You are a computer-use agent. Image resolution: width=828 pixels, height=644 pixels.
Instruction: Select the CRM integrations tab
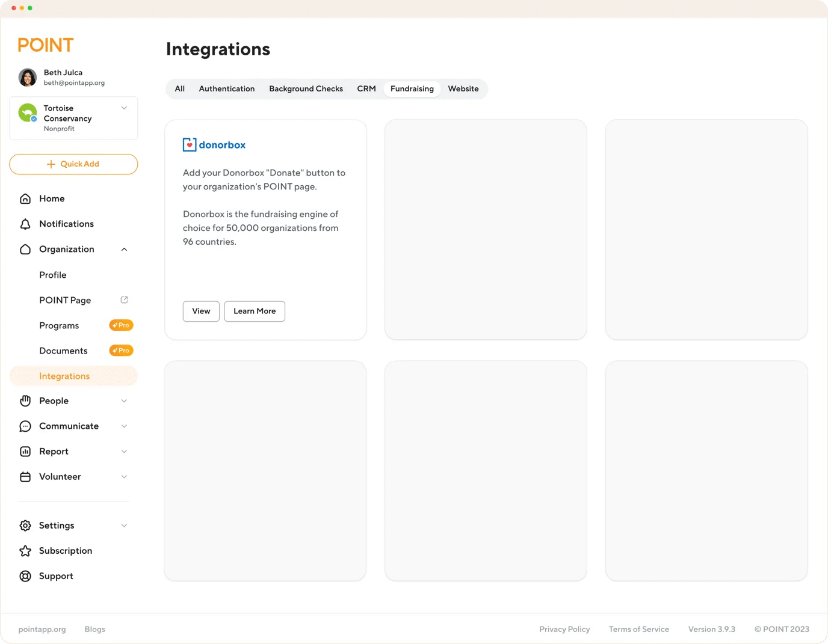point(366,88)
